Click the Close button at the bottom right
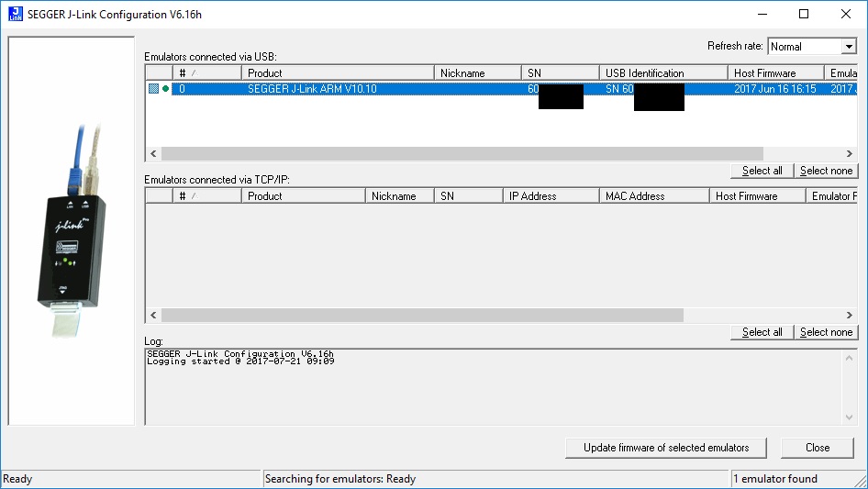868x489 pixels. coord(817,448)
